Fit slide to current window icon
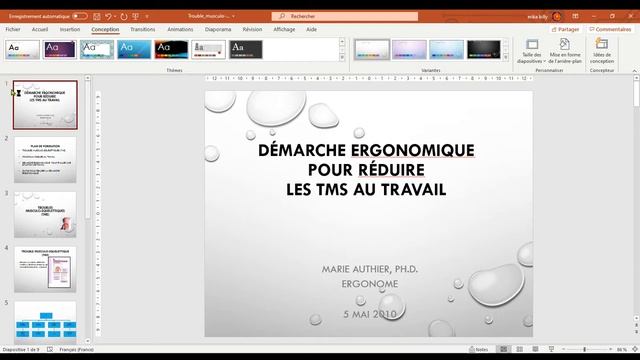 (x=635, y=349)
